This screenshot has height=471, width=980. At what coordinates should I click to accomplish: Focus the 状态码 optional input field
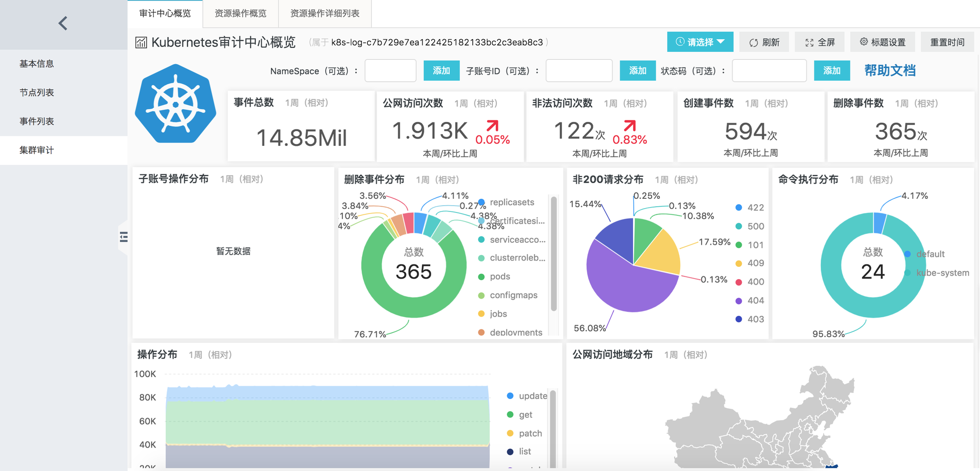tap(769, 71)
